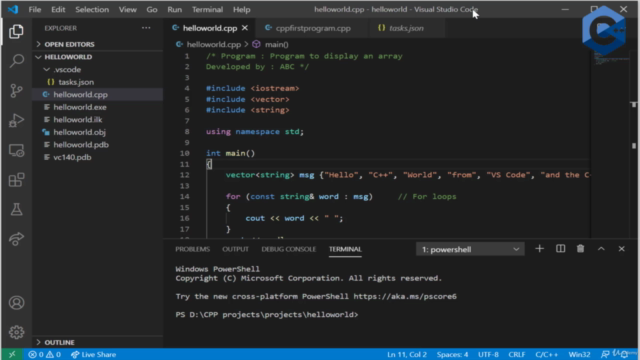
Task: Click remote window indicator in status bar
Action: tap(12, 354)
